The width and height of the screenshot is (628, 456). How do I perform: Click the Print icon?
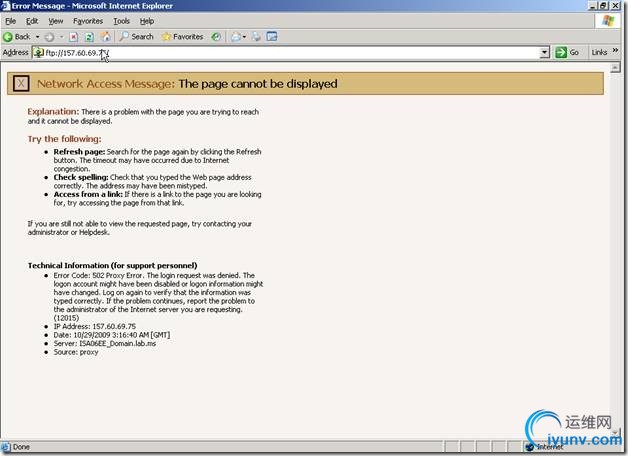(256, 37)
